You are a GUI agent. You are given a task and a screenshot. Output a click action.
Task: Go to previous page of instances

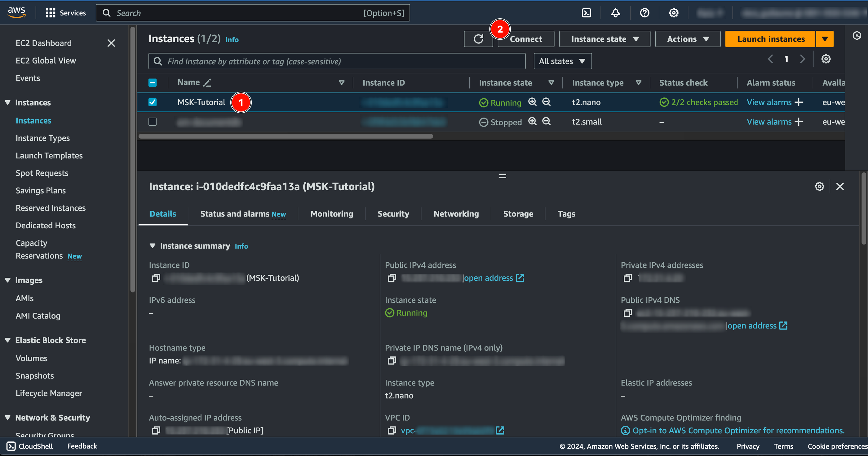[770, 59]
